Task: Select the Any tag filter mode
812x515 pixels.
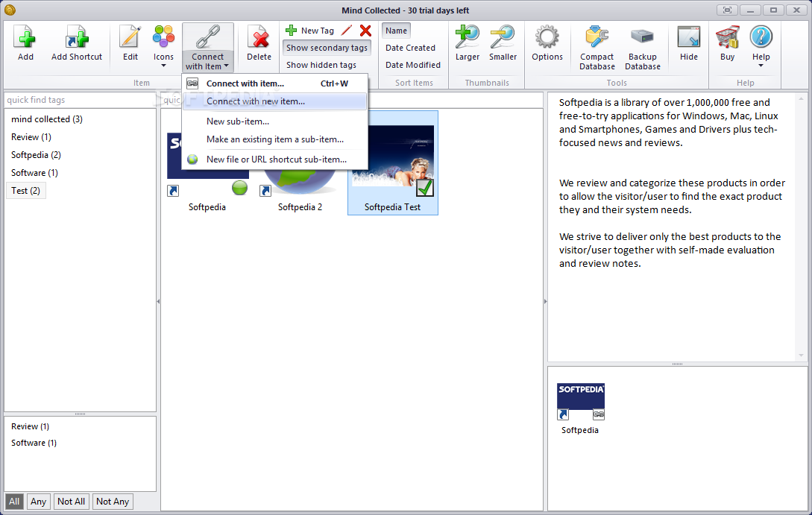Action: click(x=38, y=501)
